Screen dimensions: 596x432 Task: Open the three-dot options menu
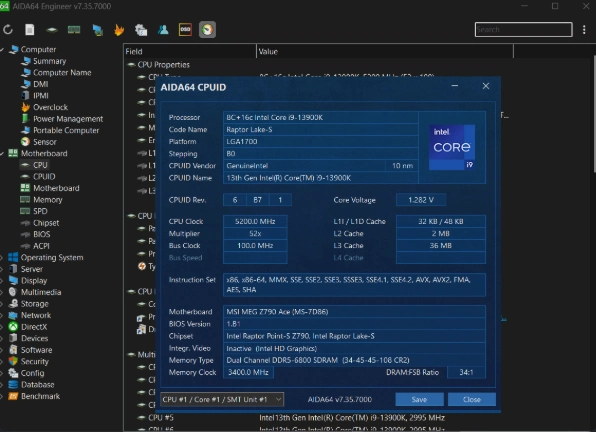coord(584,30)
